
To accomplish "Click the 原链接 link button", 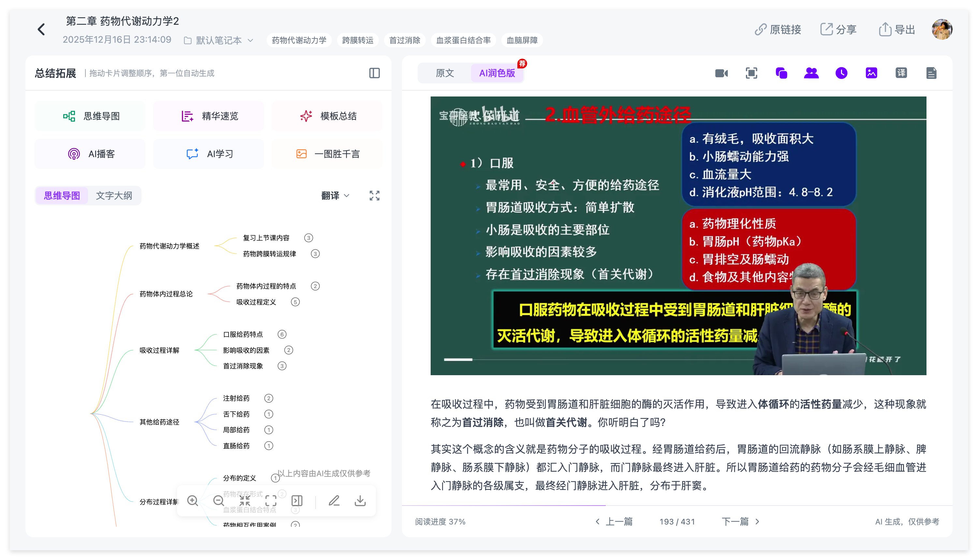I will click(778, 30).
